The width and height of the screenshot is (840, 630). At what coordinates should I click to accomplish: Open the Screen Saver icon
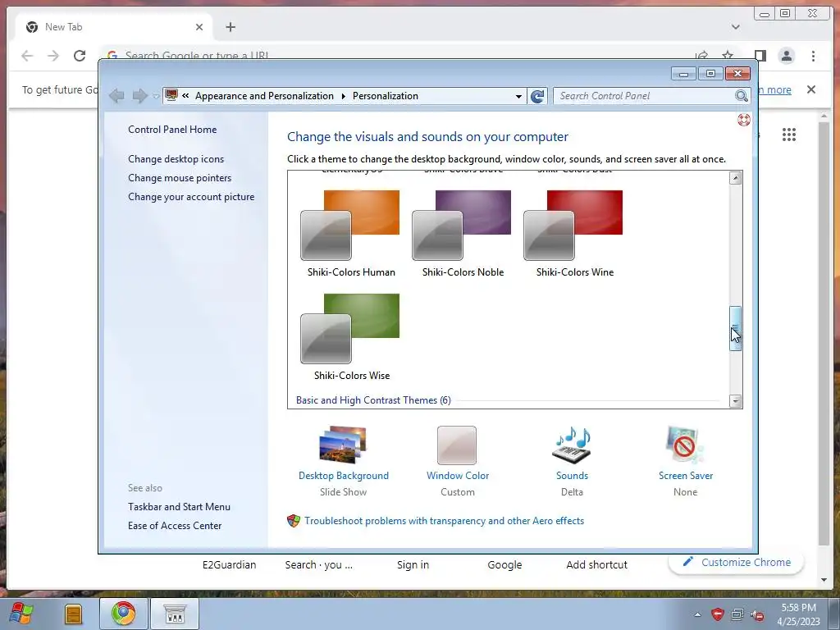[685, 445]
